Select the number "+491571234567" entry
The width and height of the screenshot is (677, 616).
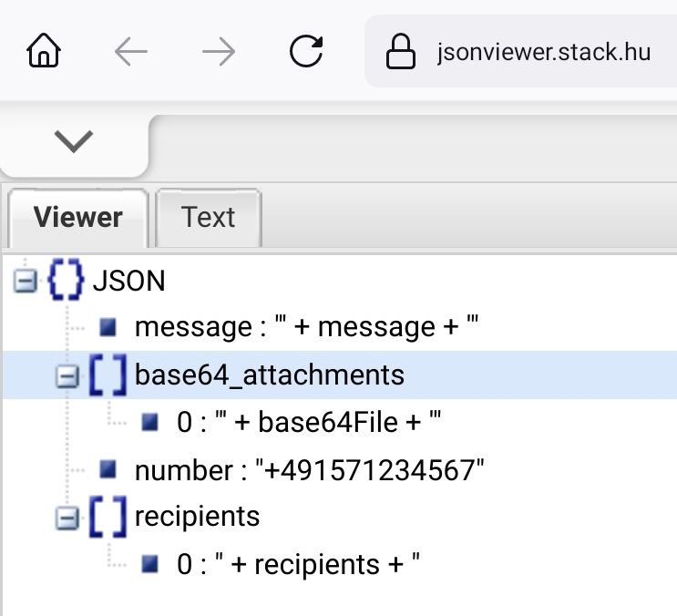[x=309, y=470]
